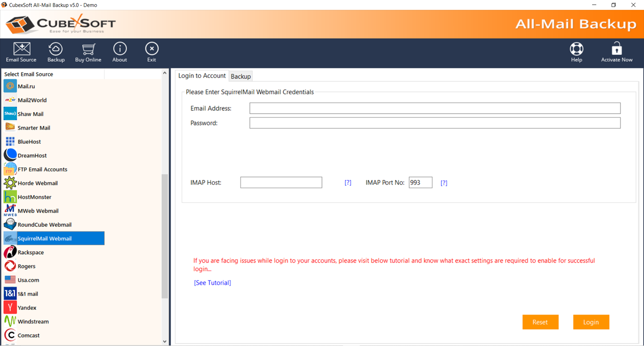Image resolution: width=644 pixels, height=346 pixels.
Task: Select the DreamHost moon icon
Action: [10, 155]
